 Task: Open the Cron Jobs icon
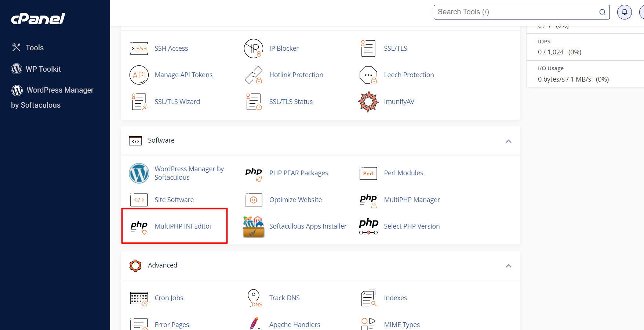click(x=139, y=299)
